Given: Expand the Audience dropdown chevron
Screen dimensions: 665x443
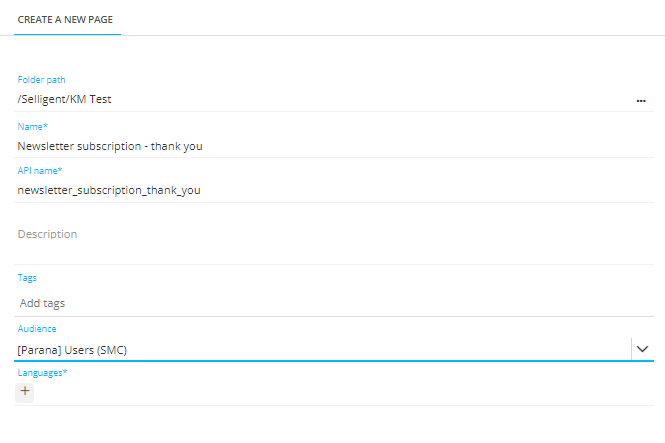Looking at the screenshot, I should (x=643, y=349).
